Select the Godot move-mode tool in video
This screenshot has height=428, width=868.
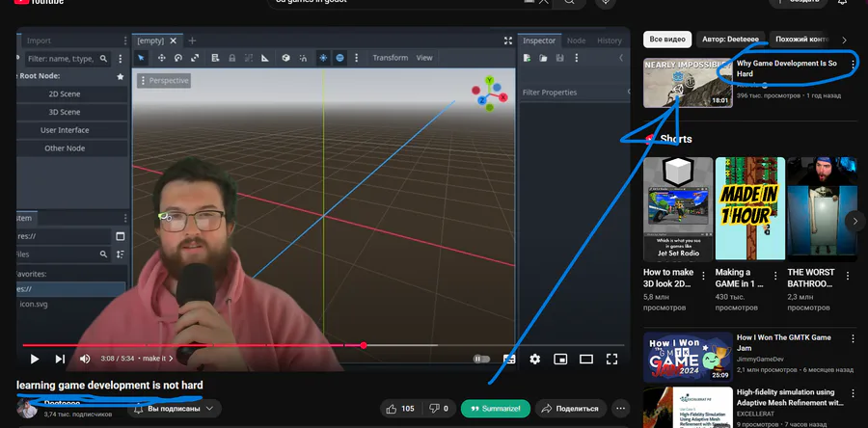[162, 58]
